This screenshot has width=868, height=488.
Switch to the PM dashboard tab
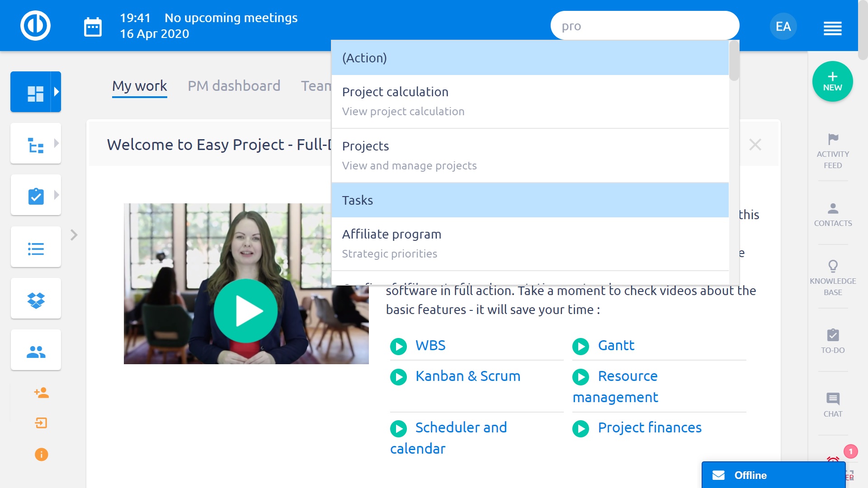point(234,86)
